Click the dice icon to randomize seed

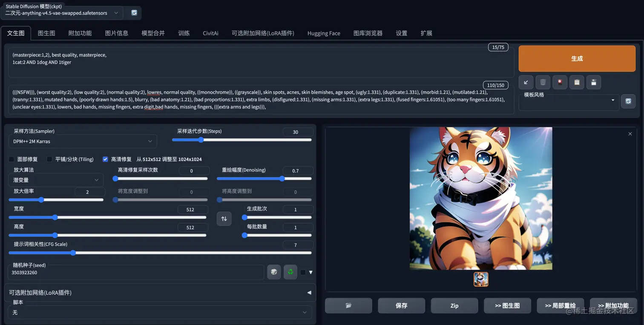(274, 272)
